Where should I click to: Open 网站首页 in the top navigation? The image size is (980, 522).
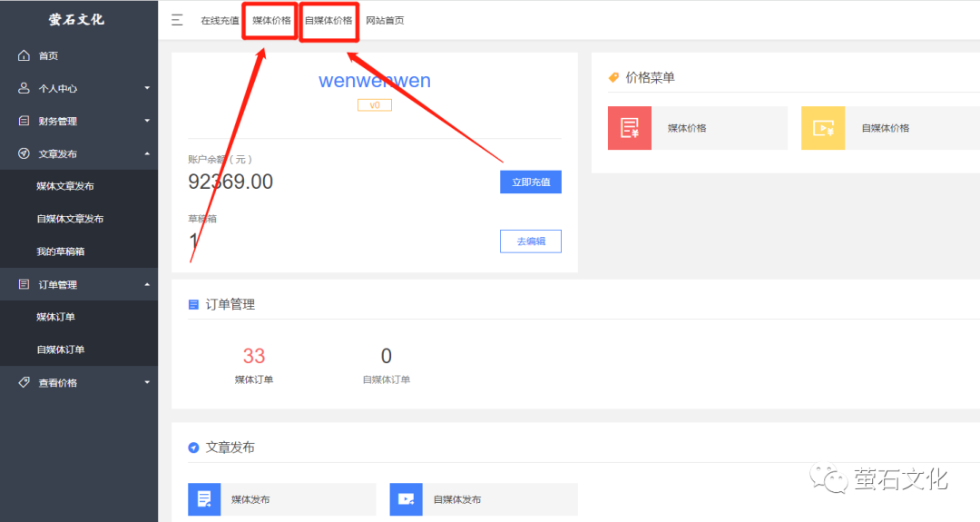(385, 21)
